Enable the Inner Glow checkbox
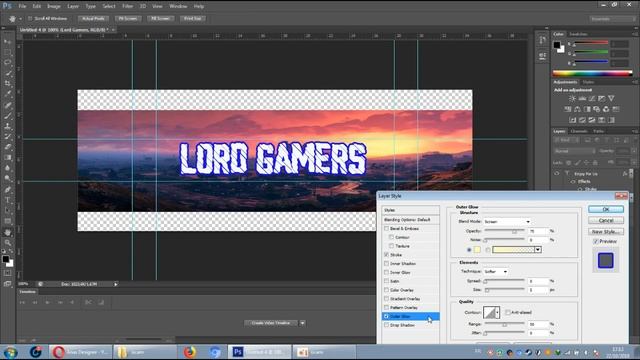640x360 pixels. [386, 272]
